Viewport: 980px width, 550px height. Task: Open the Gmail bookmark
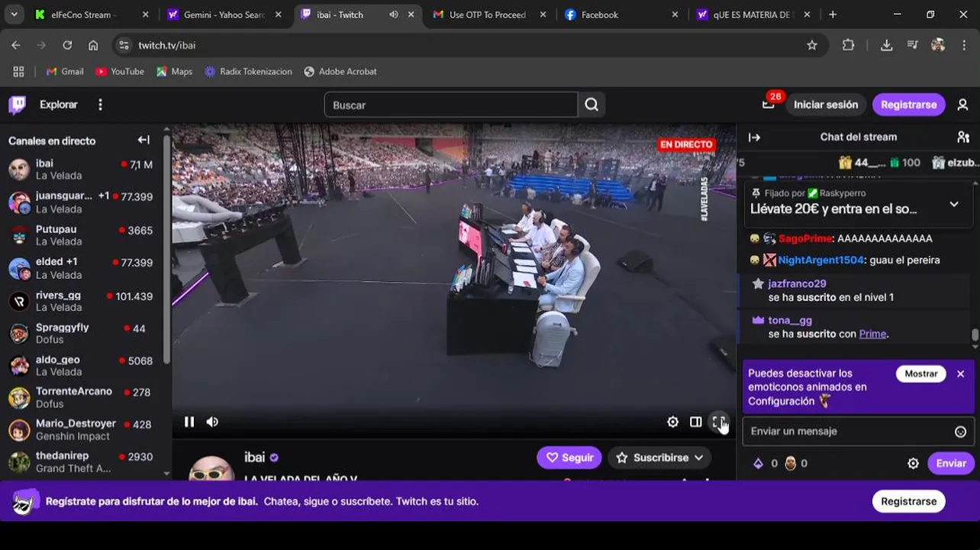[x=65, y=71]
